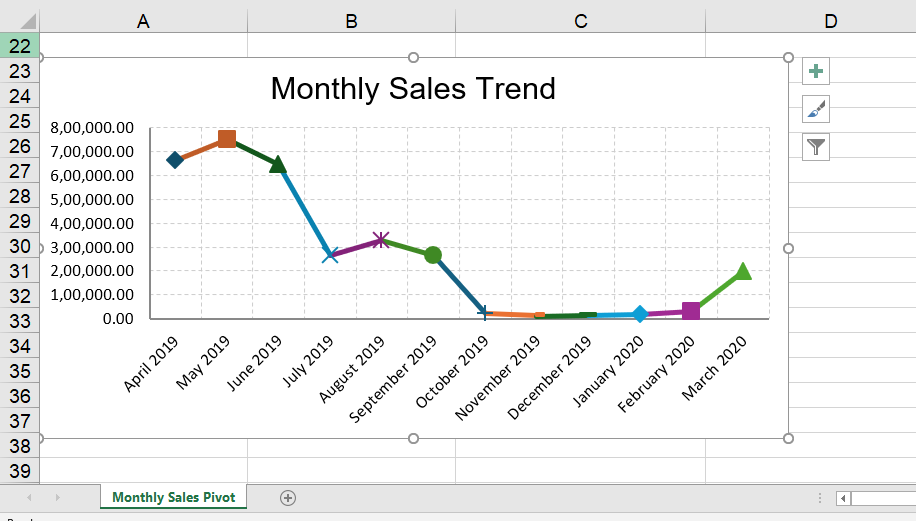Select row 27 header

coord(19,171)
